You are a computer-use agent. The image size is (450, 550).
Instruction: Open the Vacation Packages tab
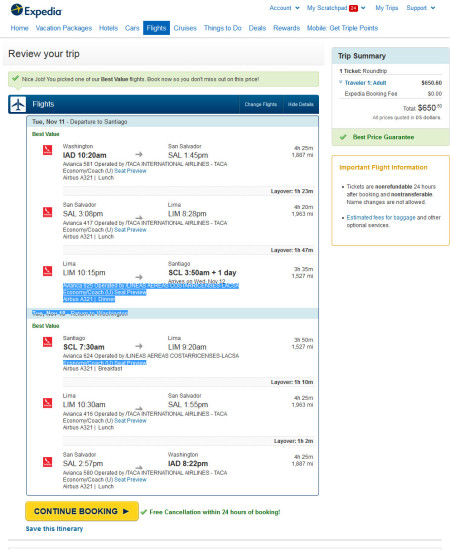coord(64,28)
